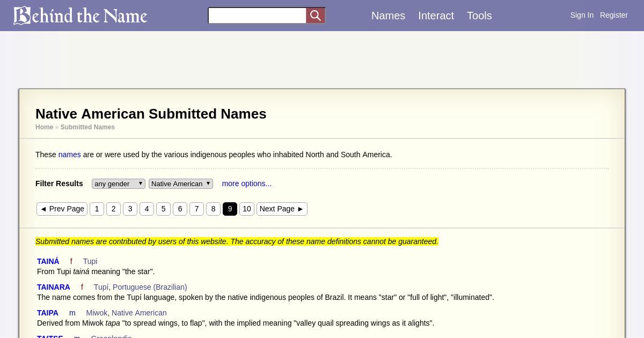This screenshot has width=644, height=338.
Task: Select current page 9 button
Action: pos(230,209)
